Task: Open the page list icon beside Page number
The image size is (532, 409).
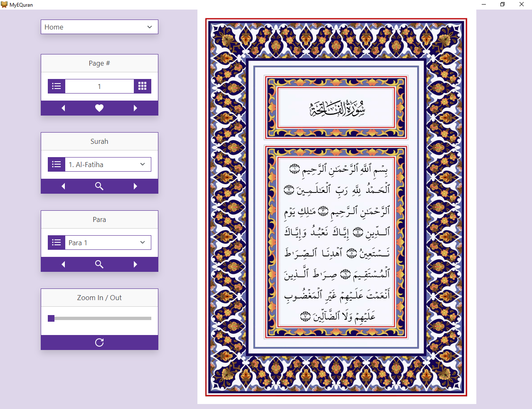Action: pyautogui.click(x=57, y=86)
